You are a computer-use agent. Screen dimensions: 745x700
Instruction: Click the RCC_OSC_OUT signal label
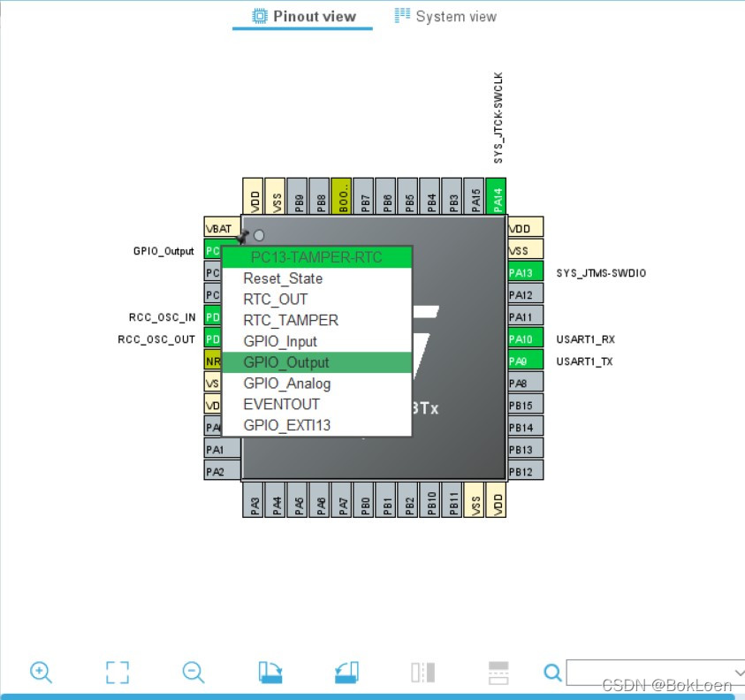(x=156, y=339)
